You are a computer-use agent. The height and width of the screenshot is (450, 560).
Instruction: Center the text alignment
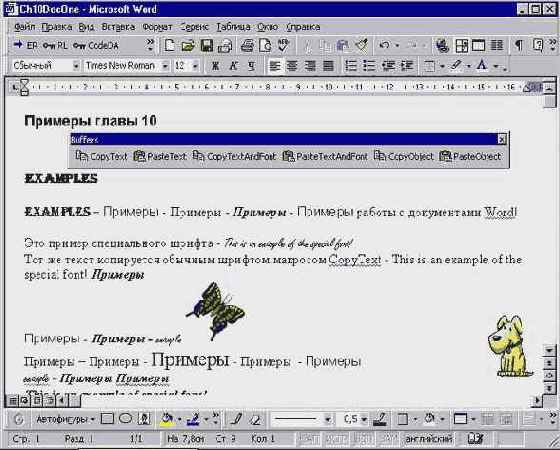[x=292, y=66]
